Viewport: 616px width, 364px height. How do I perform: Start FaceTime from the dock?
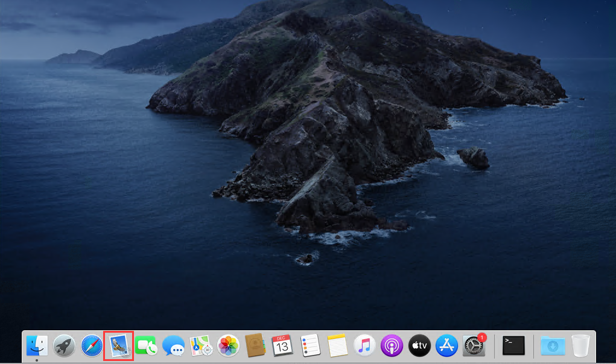tap(145, 345)
